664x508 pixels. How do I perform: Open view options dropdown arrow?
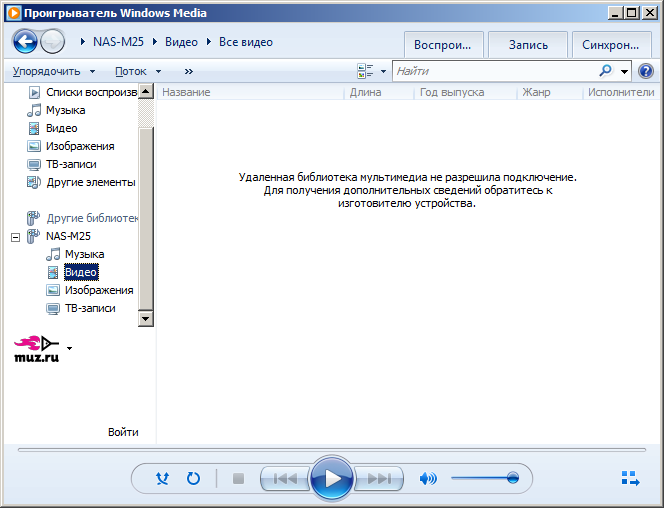(x=383, y=71)
